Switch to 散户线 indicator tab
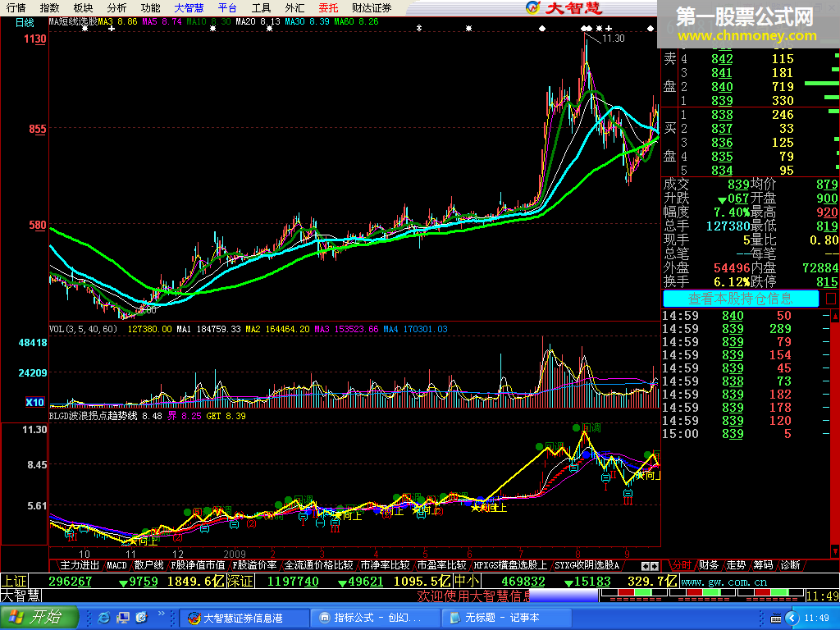The width and height of the screenshot is (840, 630). 149,565
